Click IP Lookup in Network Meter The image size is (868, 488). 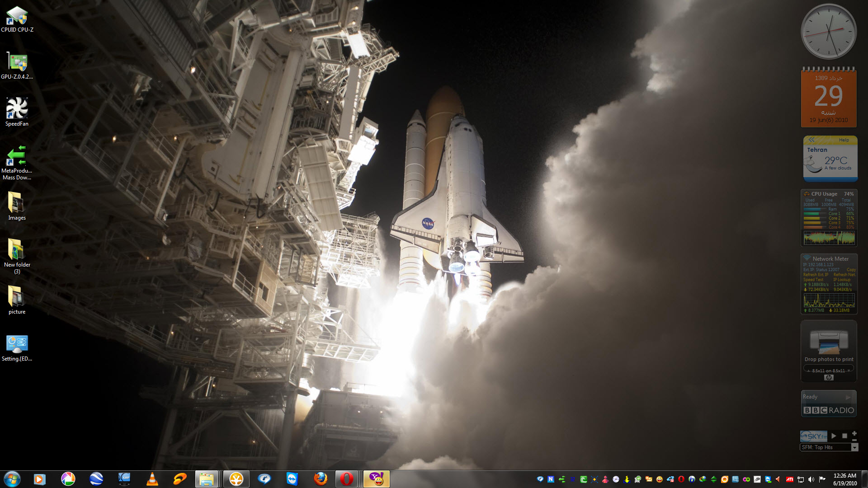[842, 280]
